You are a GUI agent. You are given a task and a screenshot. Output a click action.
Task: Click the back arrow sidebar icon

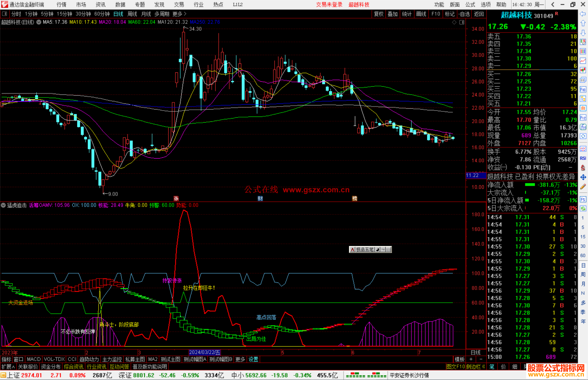tap(583, 14)
